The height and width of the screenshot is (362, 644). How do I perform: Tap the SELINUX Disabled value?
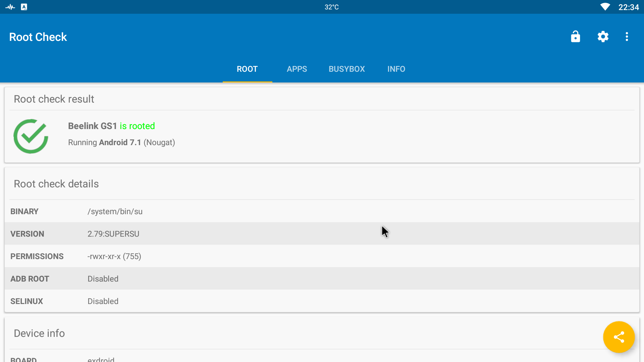[x=103, y=301]
